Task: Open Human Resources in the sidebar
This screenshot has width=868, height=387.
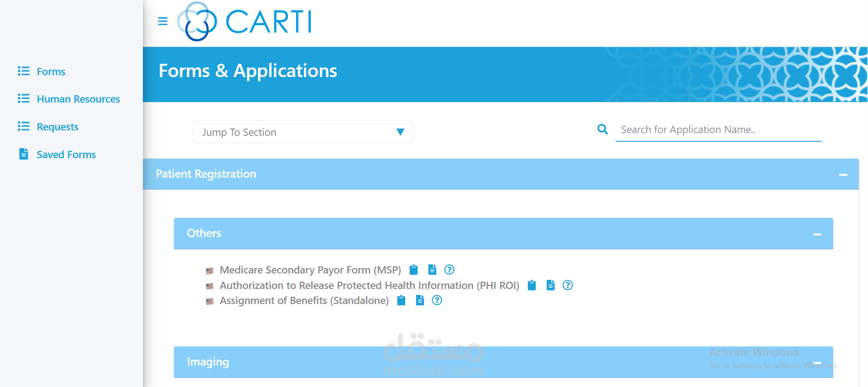Action: pos(78,99)
